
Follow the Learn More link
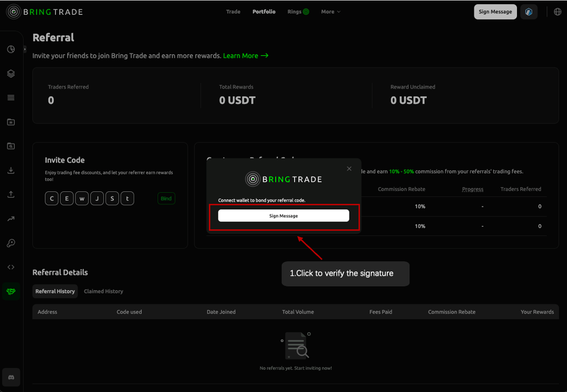pos(245,56)
